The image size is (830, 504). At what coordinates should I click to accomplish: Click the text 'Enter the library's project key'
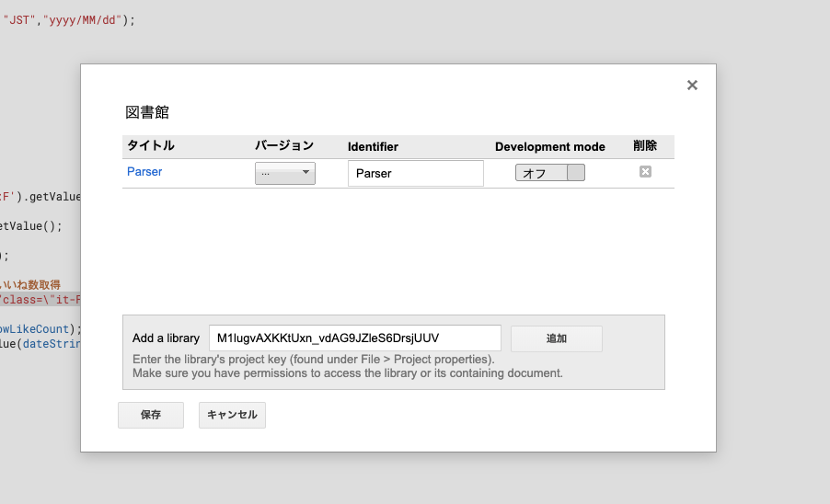coord(209,359)
